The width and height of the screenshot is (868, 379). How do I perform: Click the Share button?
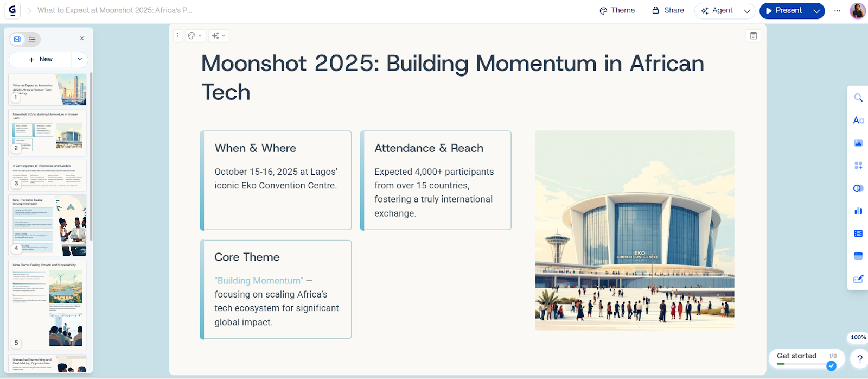[x=668, y=10]
